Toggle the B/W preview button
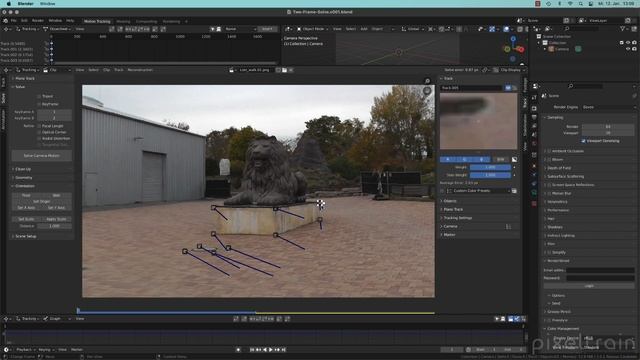This screenshot has width=640, height=360. point(500,159)
